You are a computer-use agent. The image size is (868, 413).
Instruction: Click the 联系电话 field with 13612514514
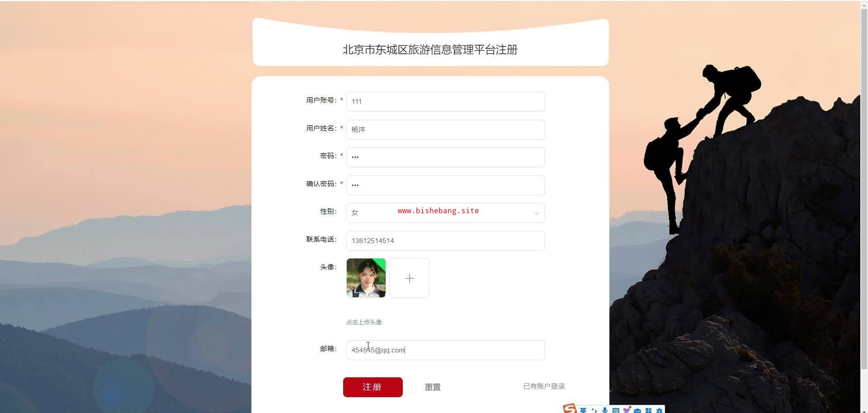point(445,241)
